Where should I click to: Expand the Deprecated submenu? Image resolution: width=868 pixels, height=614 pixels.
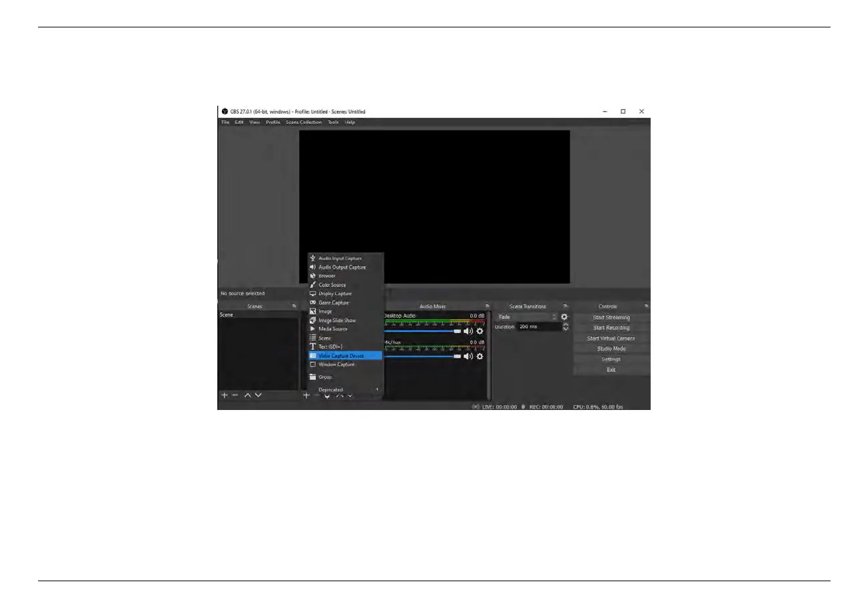346,389
